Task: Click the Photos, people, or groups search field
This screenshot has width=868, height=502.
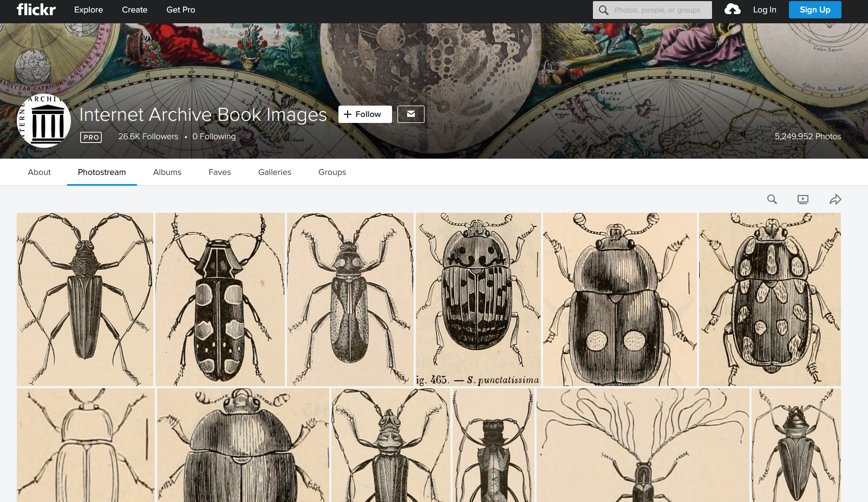Action: coord(652,10)
